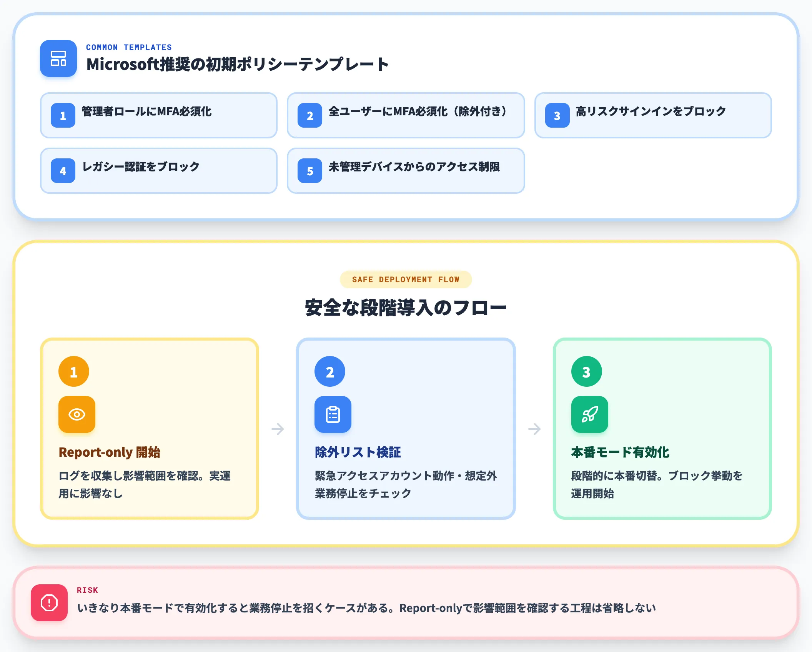812x652 pixels.
Task: Click description 段階的に本番切替。ブロック挙動を運用開始
Action: point(657,484)
